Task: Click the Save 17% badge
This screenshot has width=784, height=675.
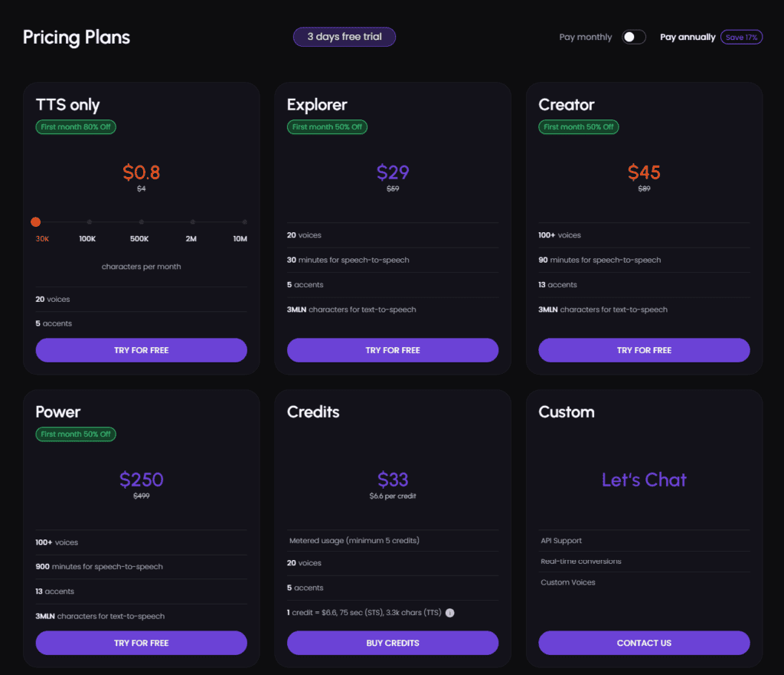Action: tap(741, 36)
